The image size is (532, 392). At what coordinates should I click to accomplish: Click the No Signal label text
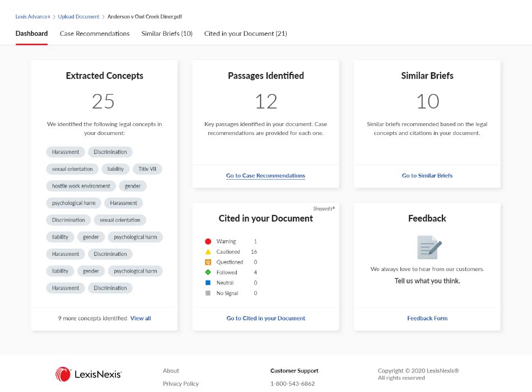click(x=227, y=293)
